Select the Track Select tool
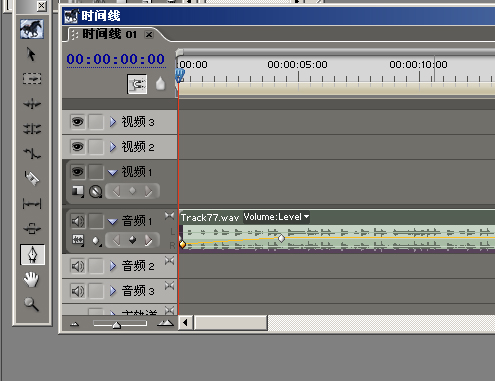This screenshot has width=495, height=381. 32,78
